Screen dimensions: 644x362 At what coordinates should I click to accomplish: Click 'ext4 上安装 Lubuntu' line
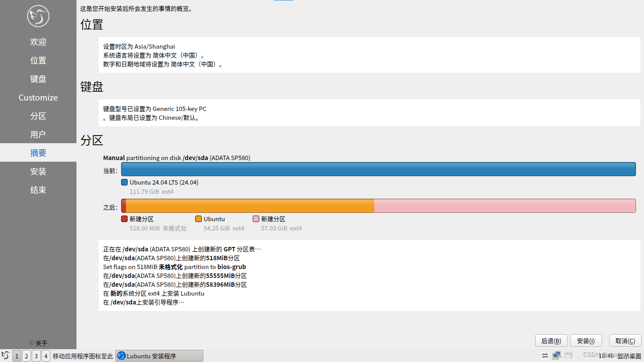tap(154, 294)
